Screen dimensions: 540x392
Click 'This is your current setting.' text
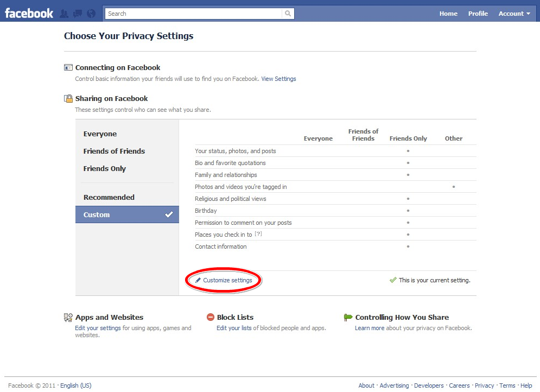434,280
